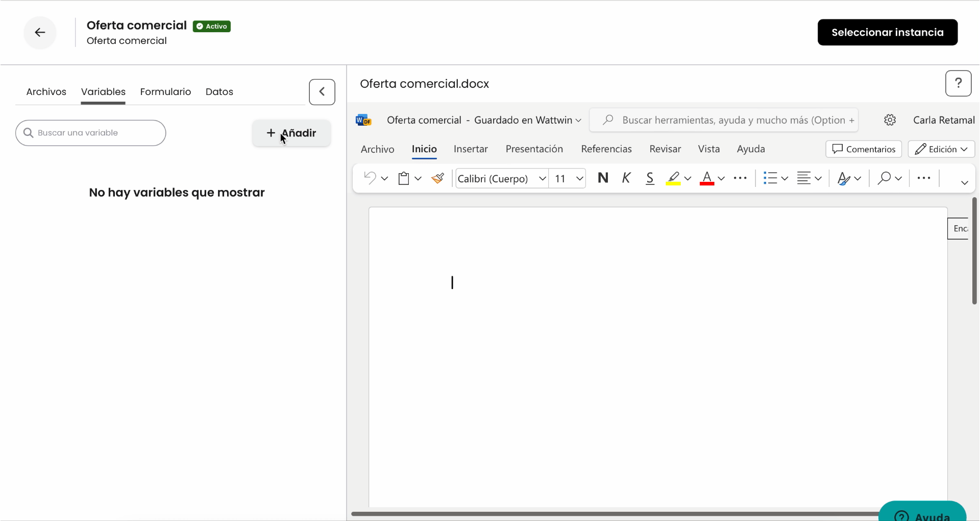Viewport: 980px width, 521px height.
Task: Open the Undo dropdown arrow
Action: click(x=384, y=179)
